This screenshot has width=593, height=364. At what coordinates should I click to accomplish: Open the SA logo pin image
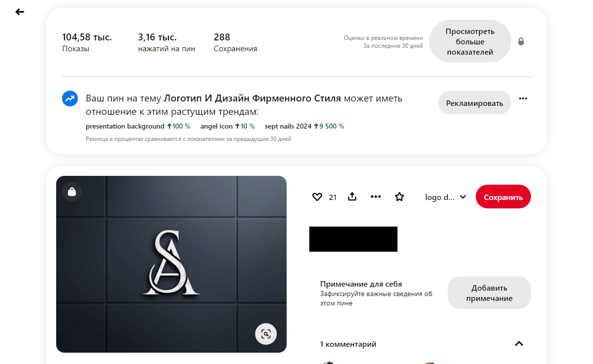click(171, 264)
